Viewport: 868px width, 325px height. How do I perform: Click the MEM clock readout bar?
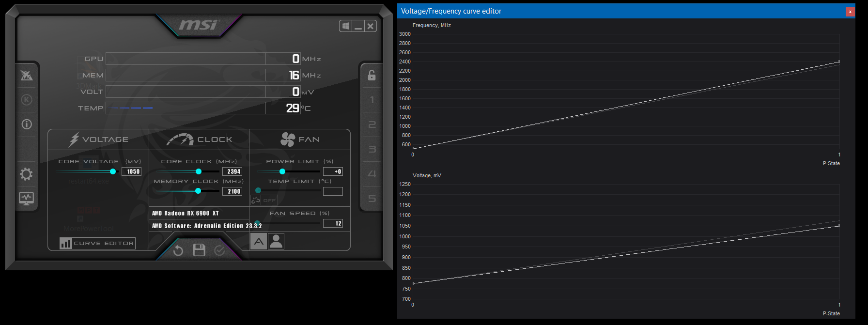point(203,75)
